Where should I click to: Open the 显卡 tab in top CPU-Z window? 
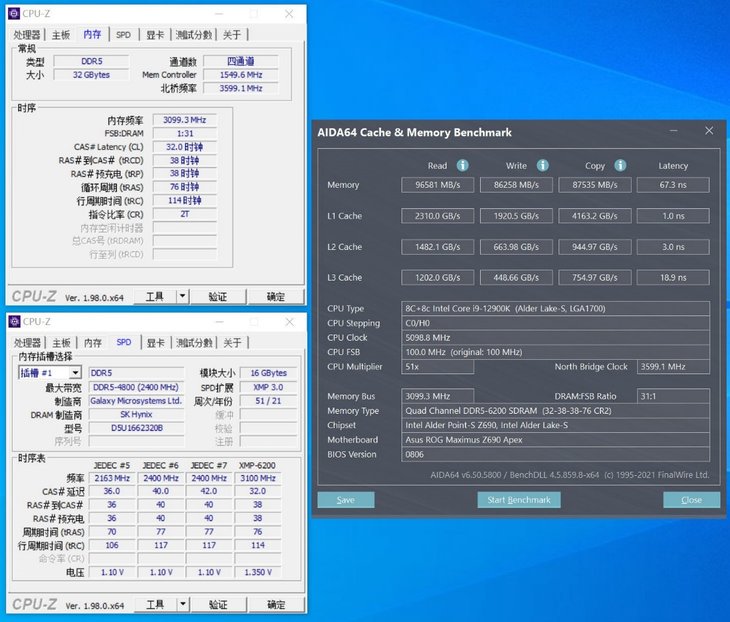[x=155, y=35]
